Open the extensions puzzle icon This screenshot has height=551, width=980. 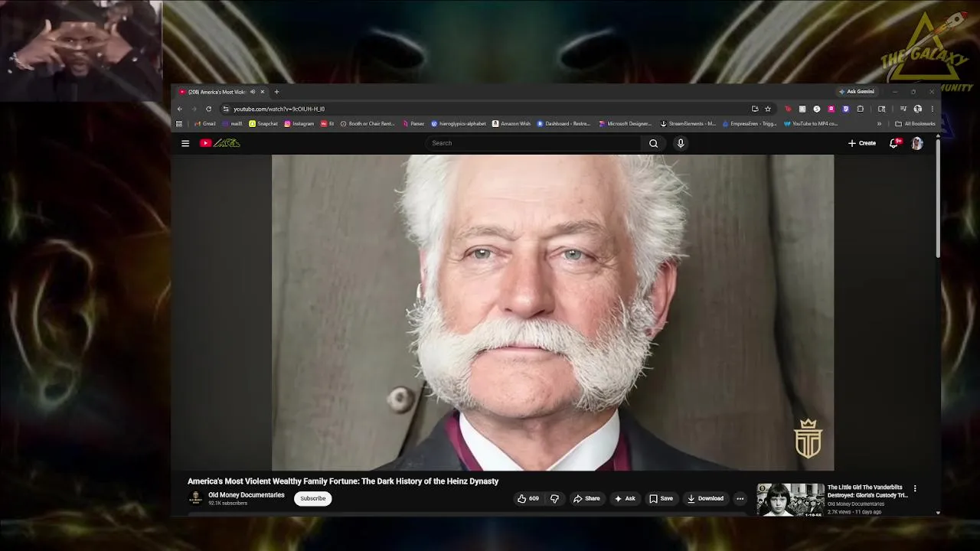(x=861, y=109)
